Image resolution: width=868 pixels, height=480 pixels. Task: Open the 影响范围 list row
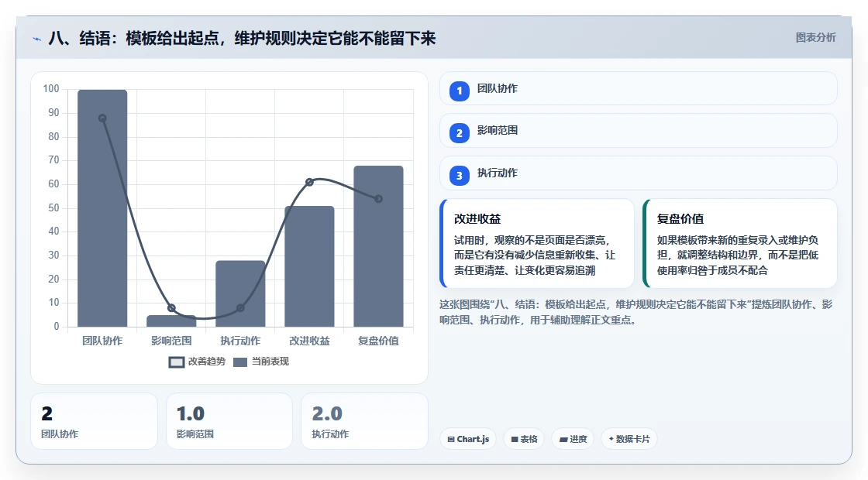(x=639, y=131)
